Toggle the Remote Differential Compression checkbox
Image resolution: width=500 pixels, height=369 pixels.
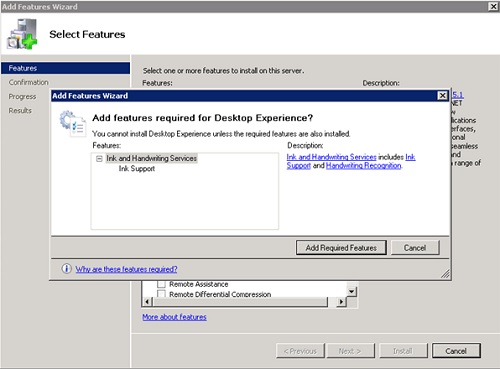pyautogui.click(x=161, y=294)
